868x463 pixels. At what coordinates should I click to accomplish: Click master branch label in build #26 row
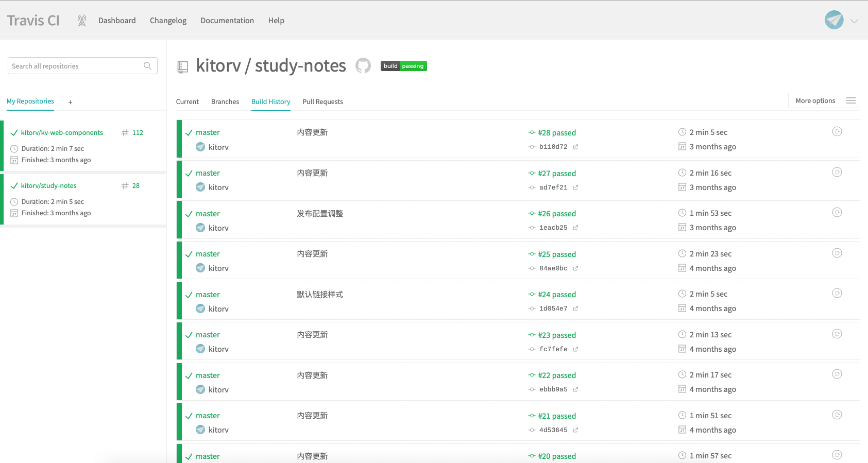point(208,214)
